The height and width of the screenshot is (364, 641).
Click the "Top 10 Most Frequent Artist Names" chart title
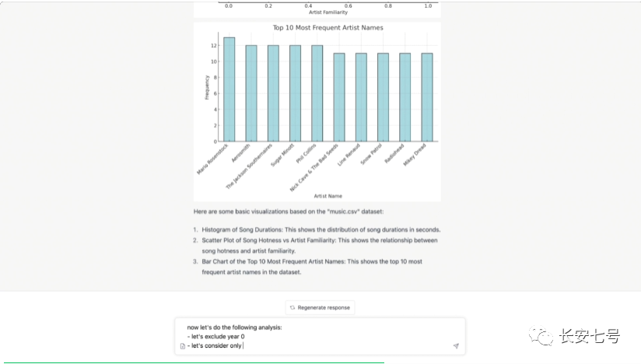pyautogui.click(x=328, y=28)
